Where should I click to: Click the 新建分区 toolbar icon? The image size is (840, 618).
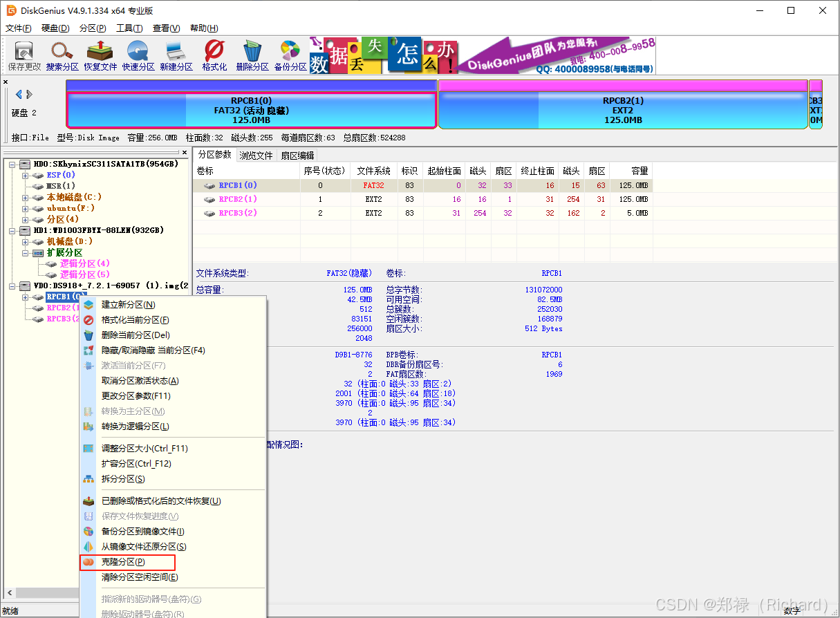click(x=176, y=55)
